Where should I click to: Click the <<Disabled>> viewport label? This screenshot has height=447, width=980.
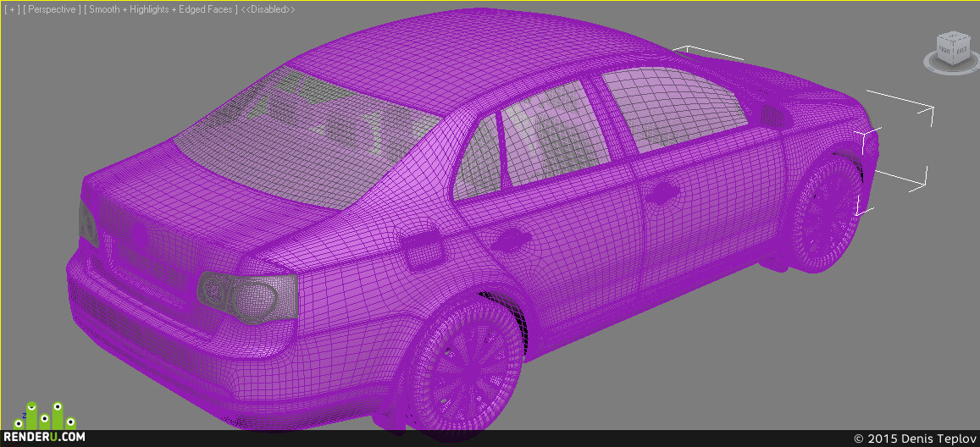[269, 10]
